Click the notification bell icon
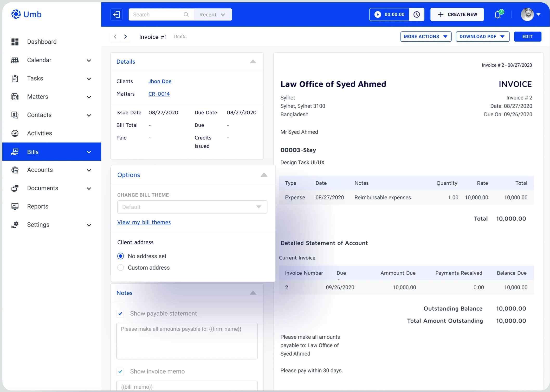The image size is (550, 392). coord(497,15)
